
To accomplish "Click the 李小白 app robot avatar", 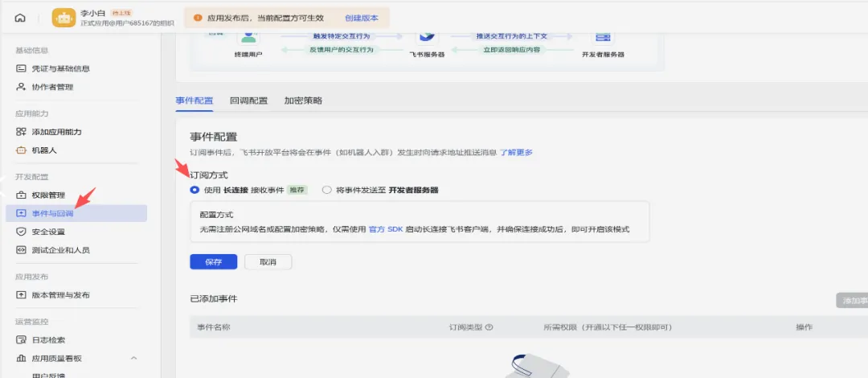I will click(x=63, y=18).
